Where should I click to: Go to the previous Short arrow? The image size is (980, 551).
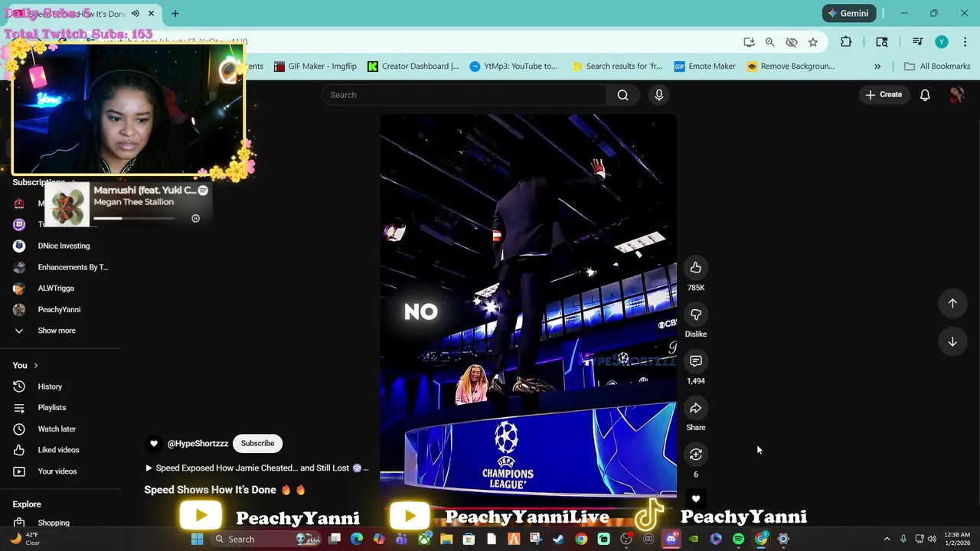coord(952,303)
